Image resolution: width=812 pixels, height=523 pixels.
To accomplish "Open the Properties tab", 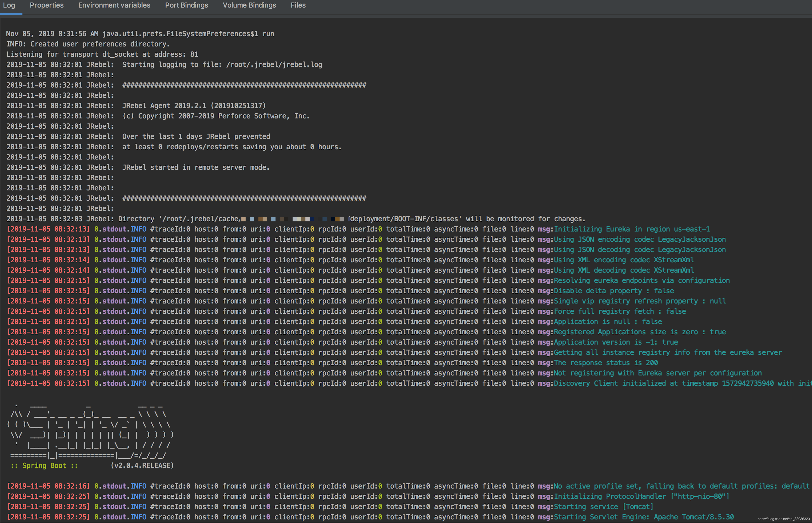I will 47,5.
